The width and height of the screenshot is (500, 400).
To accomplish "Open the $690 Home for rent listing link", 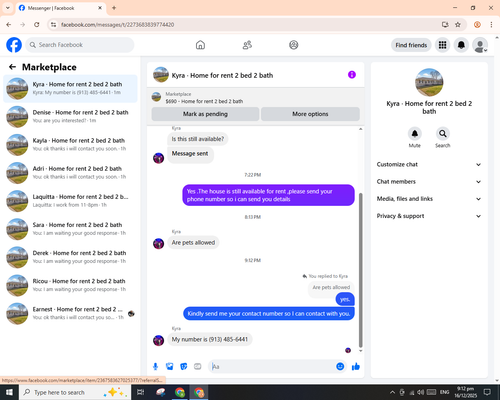I will coord(204,101).
